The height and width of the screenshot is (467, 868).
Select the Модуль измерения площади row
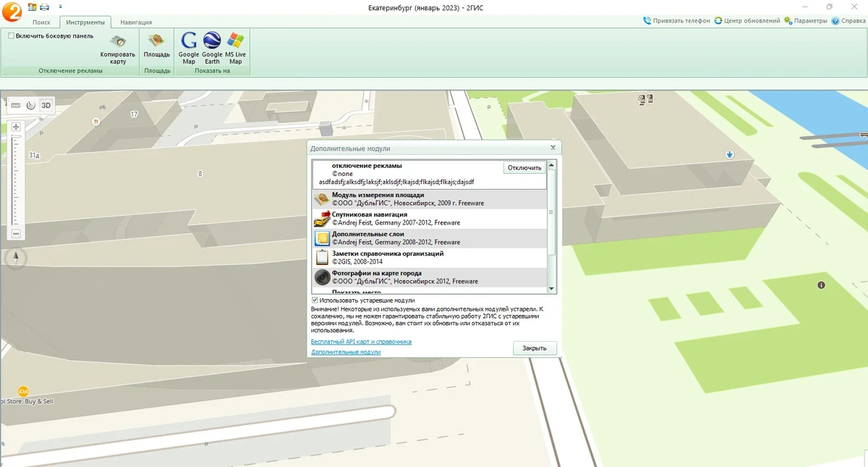click(x=430, y=199)
